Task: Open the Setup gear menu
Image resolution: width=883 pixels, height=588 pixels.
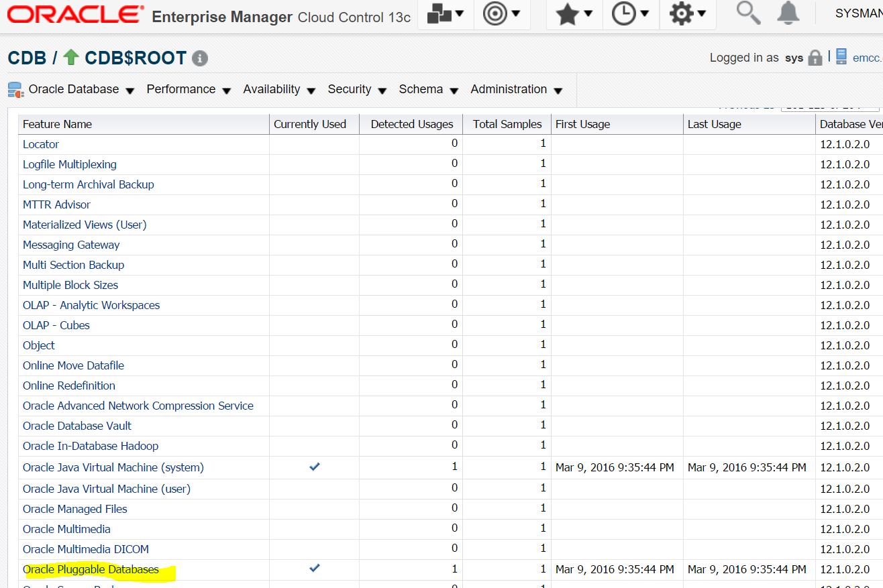Action: pyautogui.click(x=687, y=14)
